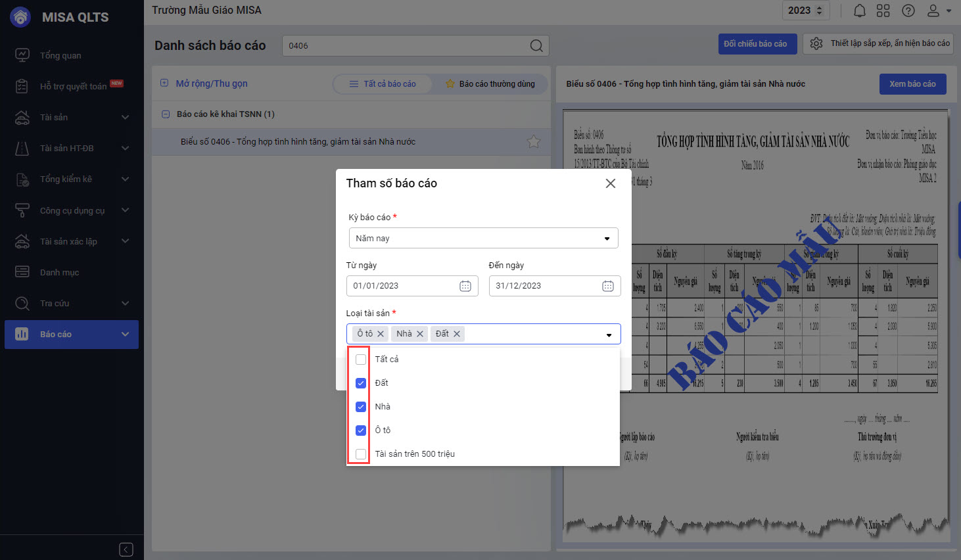Check Tài sản trên 500 triệu checkbox

point(361,454)
